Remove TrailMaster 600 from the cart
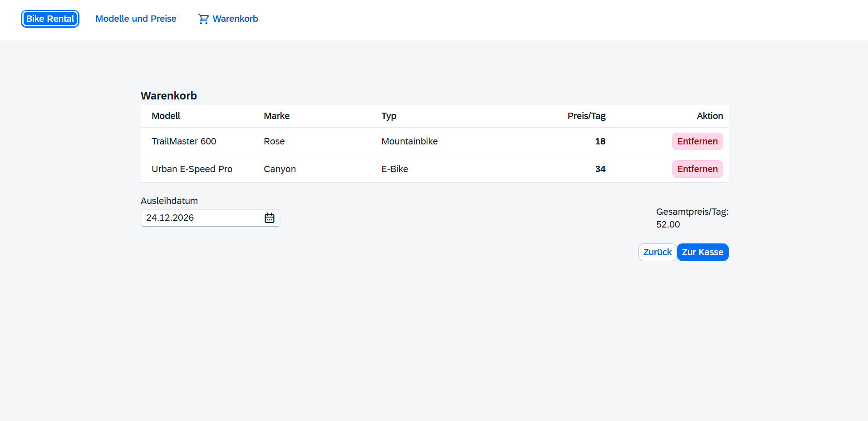This screenshot has width=868, height=421. pos(697,142)
